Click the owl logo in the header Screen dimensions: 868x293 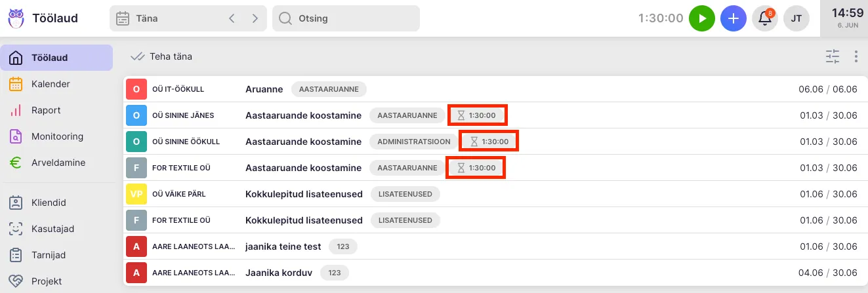tap(16, 18)
